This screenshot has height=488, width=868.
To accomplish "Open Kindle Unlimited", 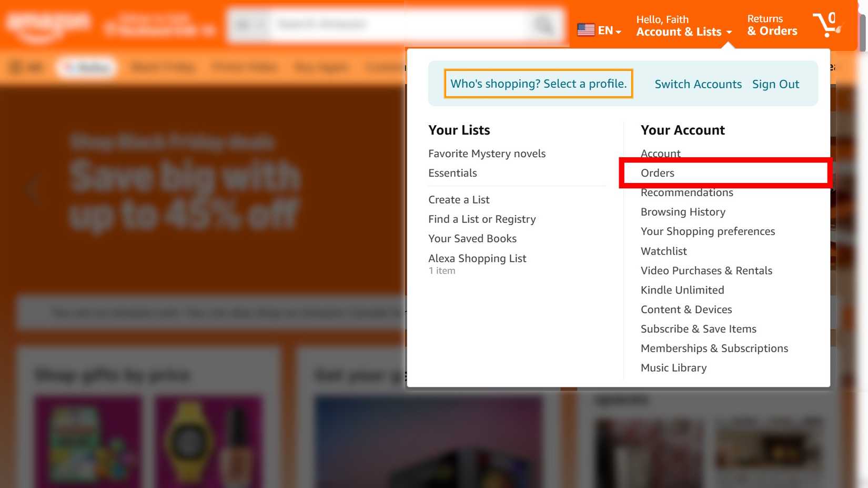I will (x=682, y=290).
